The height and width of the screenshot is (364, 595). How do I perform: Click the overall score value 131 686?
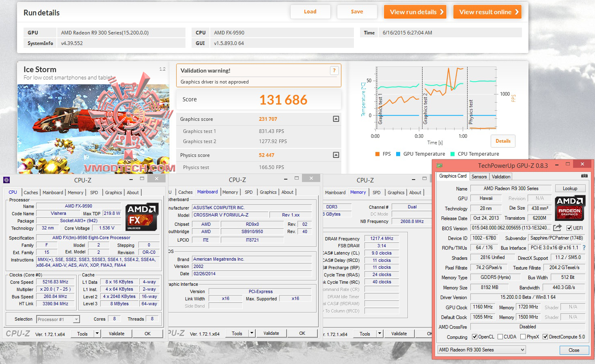[x=283, y=100]
